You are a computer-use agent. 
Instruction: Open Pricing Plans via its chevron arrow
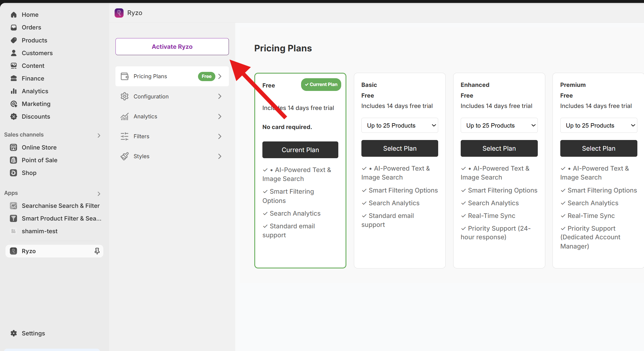click(220, 76)
